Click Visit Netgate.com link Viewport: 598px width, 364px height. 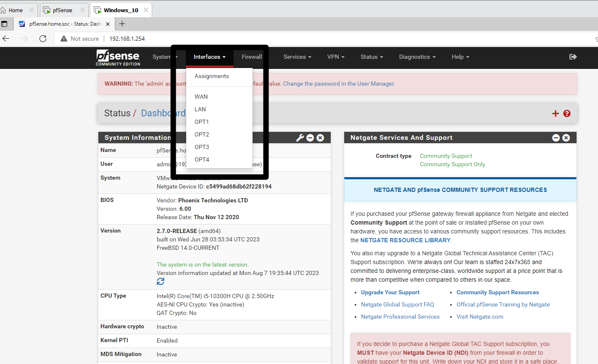[480, 317]
